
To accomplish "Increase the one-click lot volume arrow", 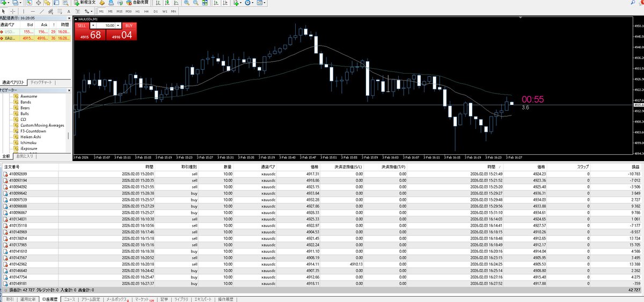I will click(118, 25).
